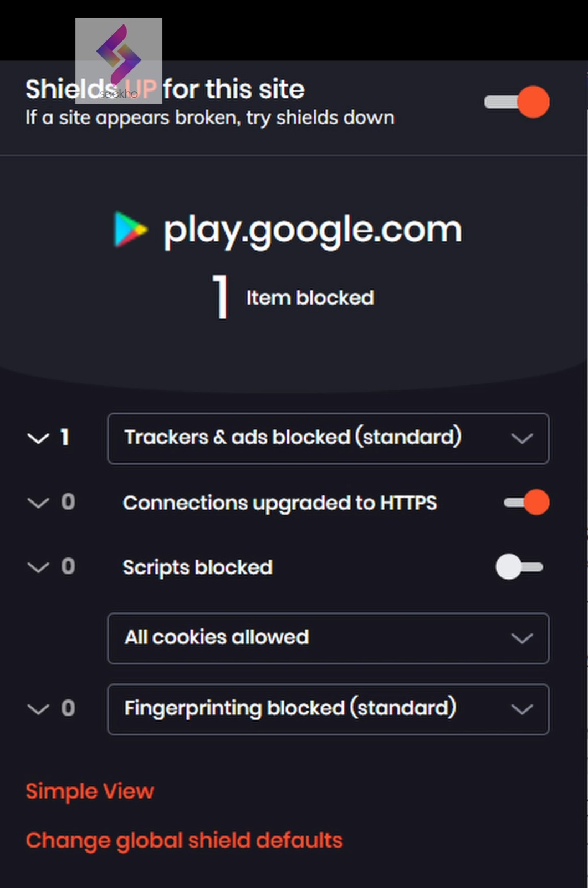588x888 pixels.
Task: Enable the Scripts blocked toggle
Action: click(519, 567)
